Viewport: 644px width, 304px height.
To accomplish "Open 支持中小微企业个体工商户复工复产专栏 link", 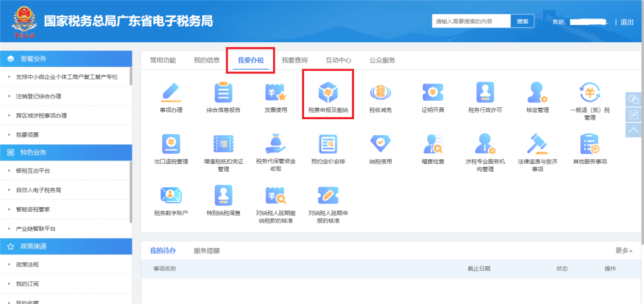I will click(x=67, y=77).
